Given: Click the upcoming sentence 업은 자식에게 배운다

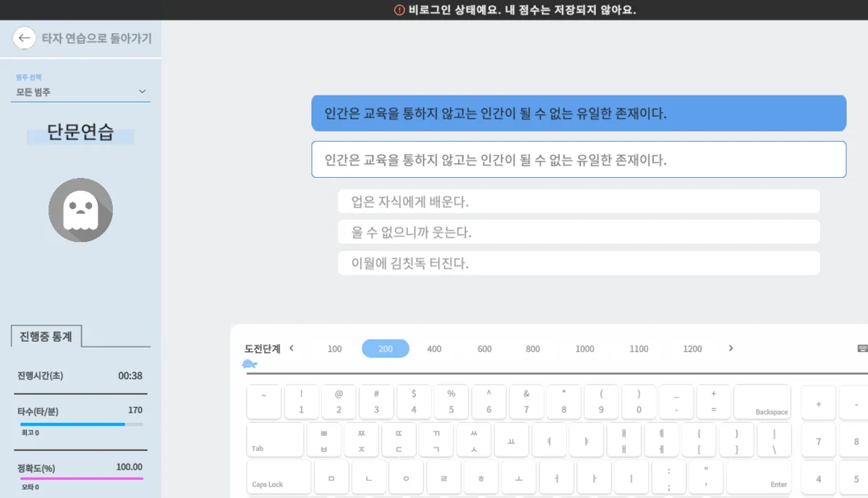Looking at the screenshot, I should (579, 202).
